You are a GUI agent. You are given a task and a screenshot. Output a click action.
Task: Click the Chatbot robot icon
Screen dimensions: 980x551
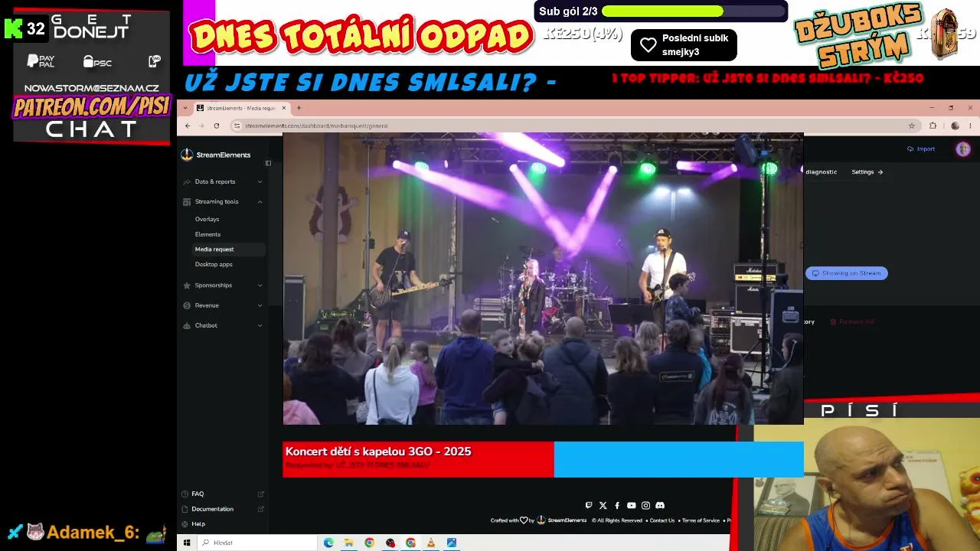pos(187,325)
